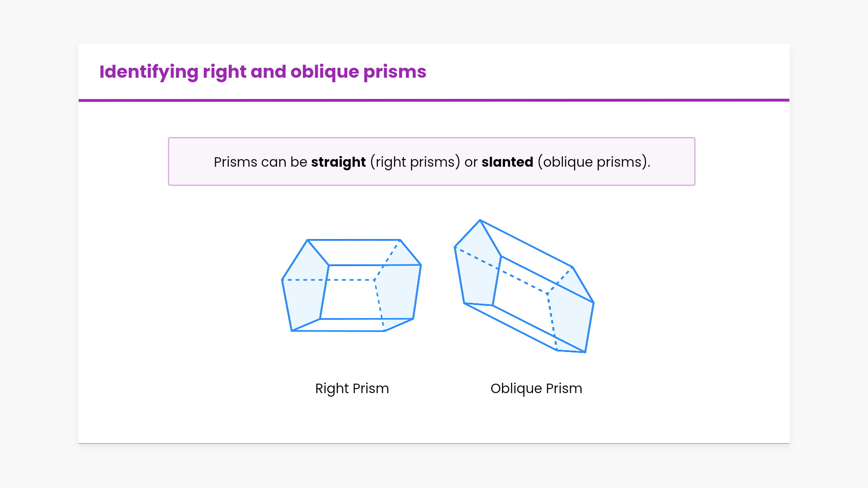Click the word 'oblique' in the purple heading

coord(325,72)
